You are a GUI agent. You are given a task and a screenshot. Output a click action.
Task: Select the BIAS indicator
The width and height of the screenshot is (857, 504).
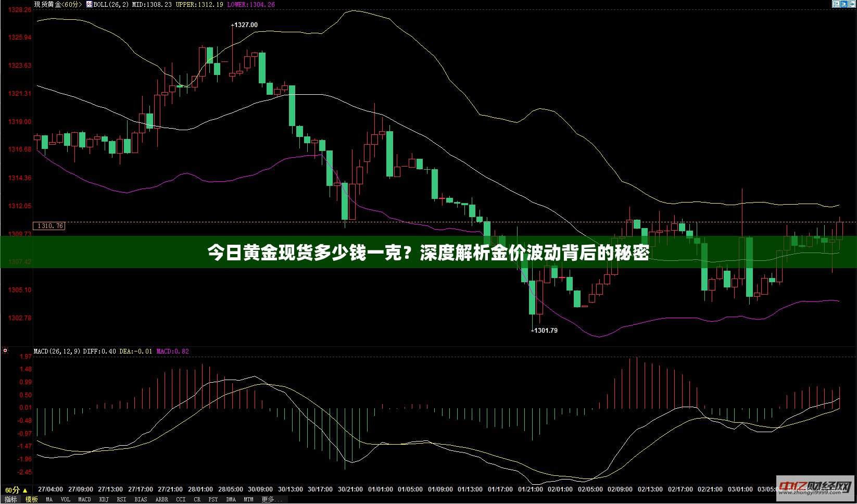(x=141, y=499)
